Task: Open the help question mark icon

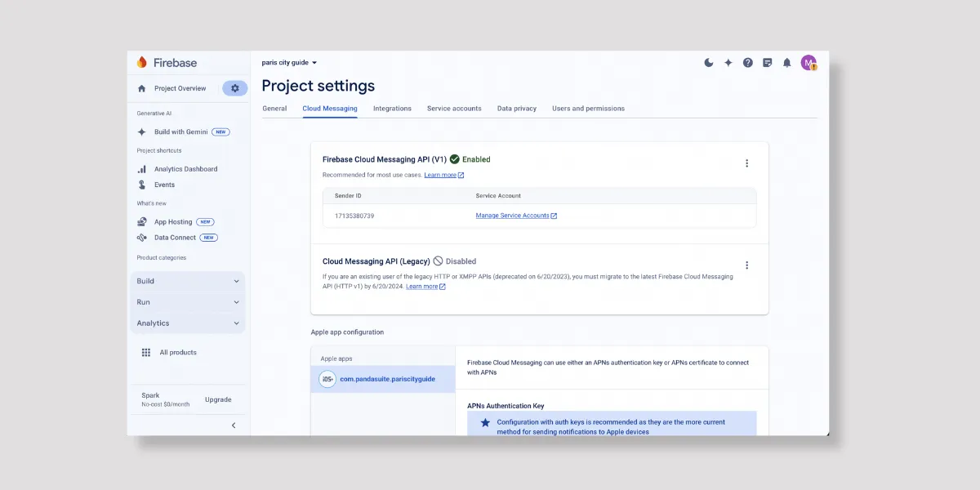Action: (748, 63)
